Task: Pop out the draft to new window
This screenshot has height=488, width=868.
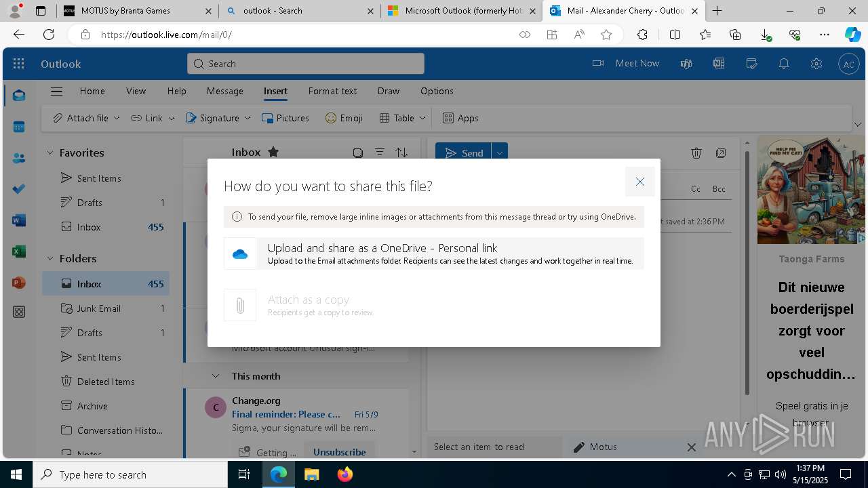Action: point(721,153)
